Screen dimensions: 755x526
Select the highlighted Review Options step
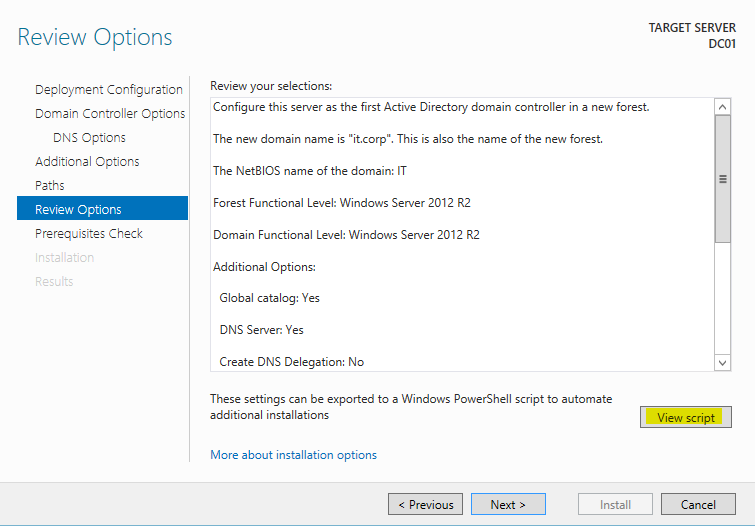point(102,208)
